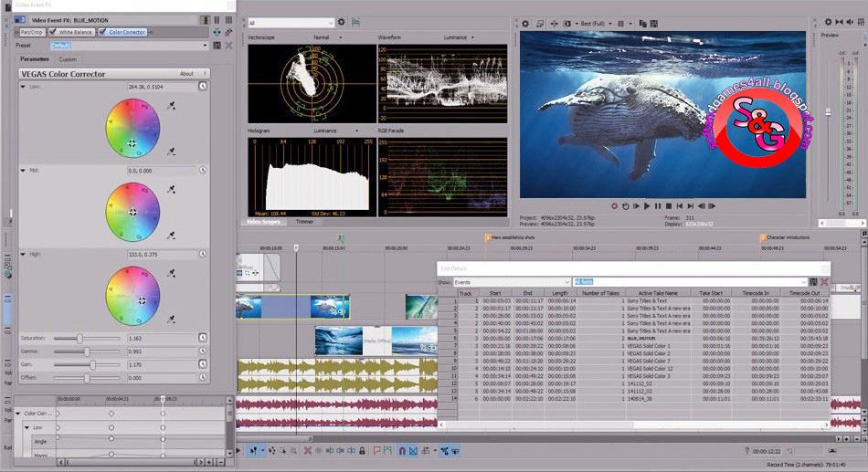Animate the Low color value with its clock icon
Image resolution: width=868 pixels, height=472 pixels.
click(x=203, y=87)
